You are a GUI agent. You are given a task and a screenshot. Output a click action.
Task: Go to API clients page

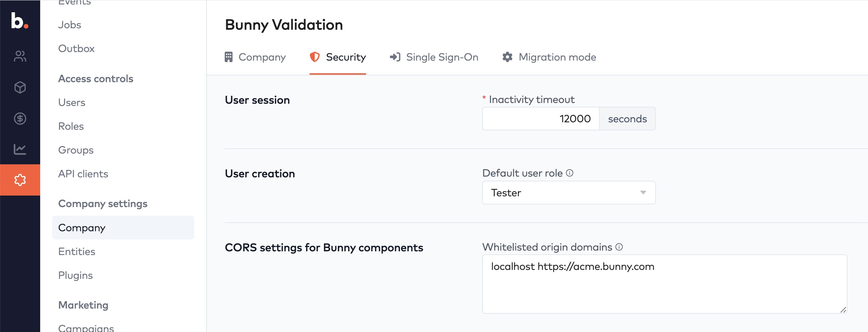coord(83,174)
